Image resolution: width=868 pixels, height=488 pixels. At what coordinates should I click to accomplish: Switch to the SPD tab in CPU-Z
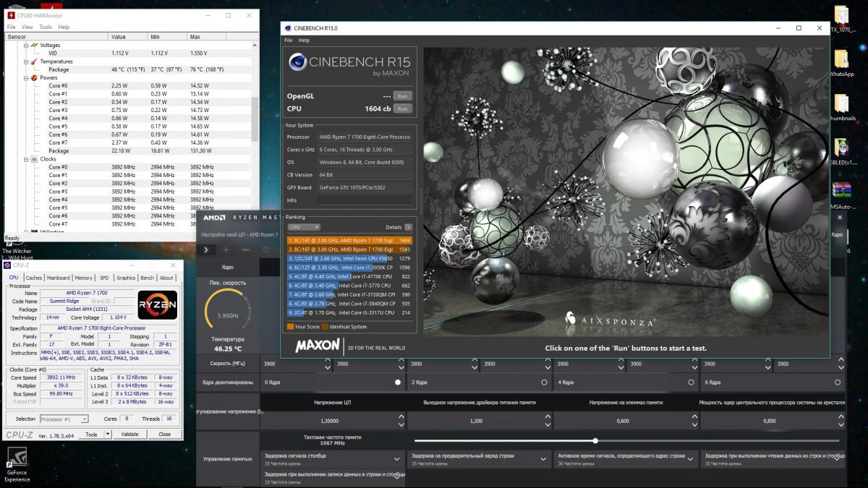coord(104,278)
